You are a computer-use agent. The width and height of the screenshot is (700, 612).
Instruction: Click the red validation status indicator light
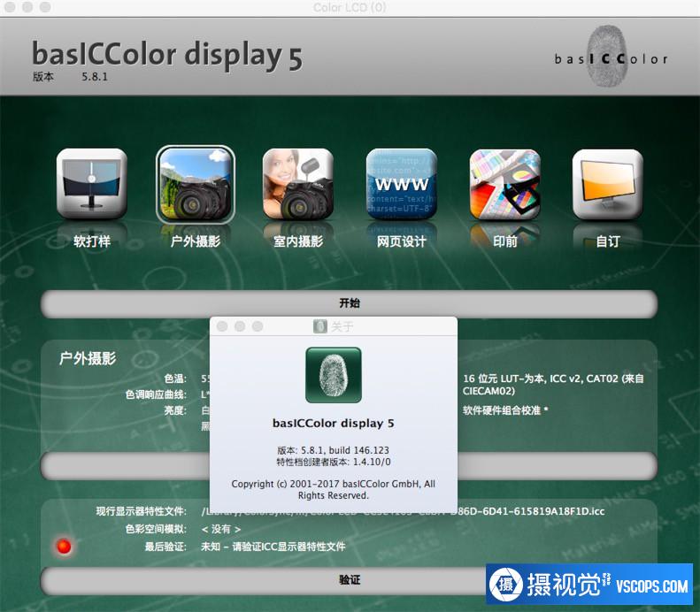(x=64, y=546)
